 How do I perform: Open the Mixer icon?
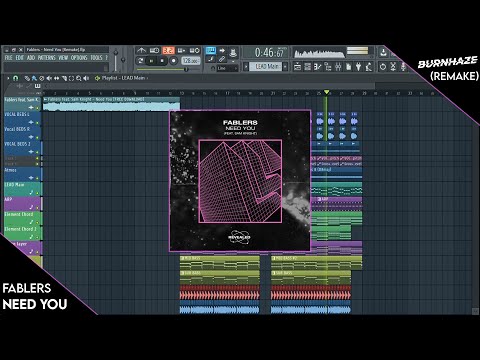(338, 67)
